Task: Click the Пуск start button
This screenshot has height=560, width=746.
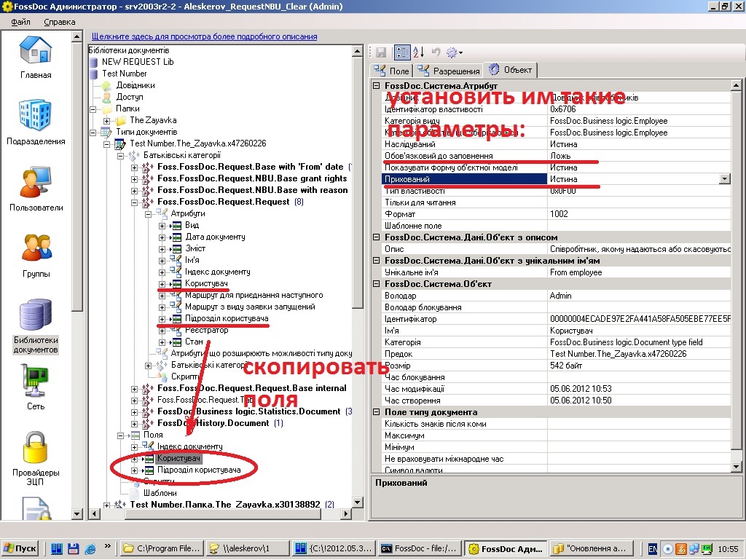Action: pos(20,548)
